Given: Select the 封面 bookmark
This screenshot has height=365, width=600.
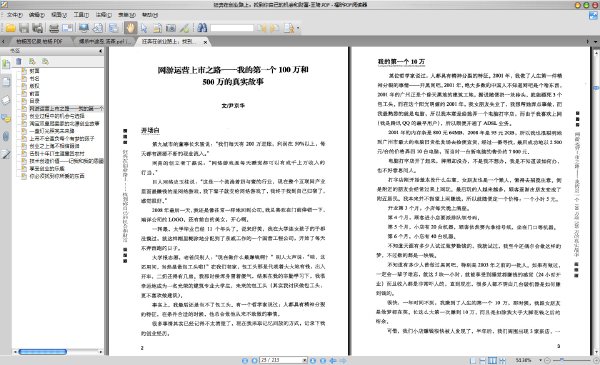Looking at the screenshot, I should point(34,71).
